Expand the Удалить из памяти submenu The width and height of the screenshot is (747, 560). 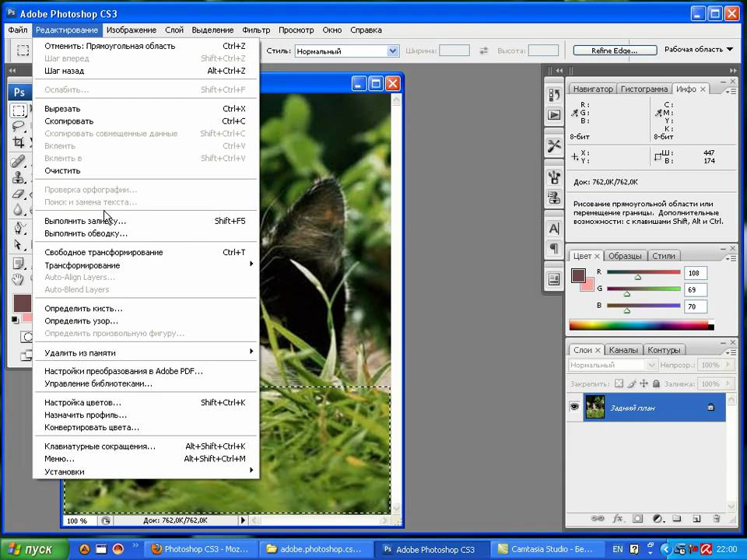coord(146,352)
